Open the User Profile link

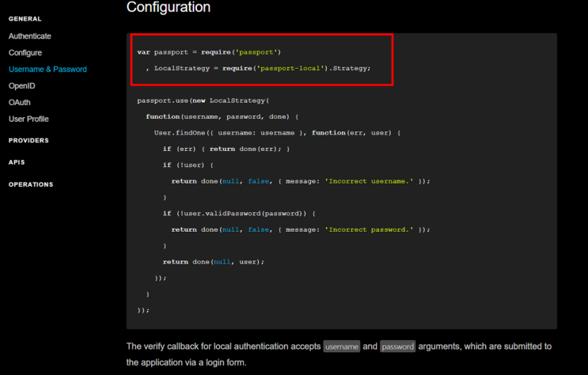[28, 119]
